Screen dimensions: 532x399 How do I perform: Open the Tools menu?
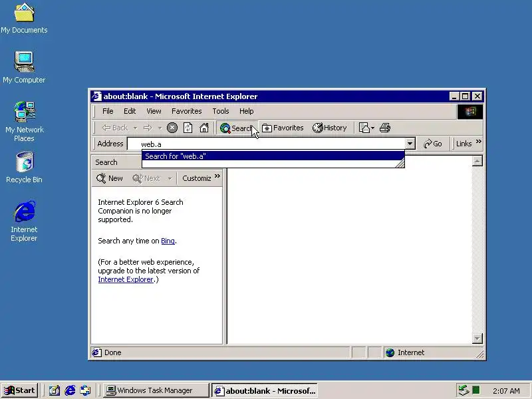coord(221,111)
